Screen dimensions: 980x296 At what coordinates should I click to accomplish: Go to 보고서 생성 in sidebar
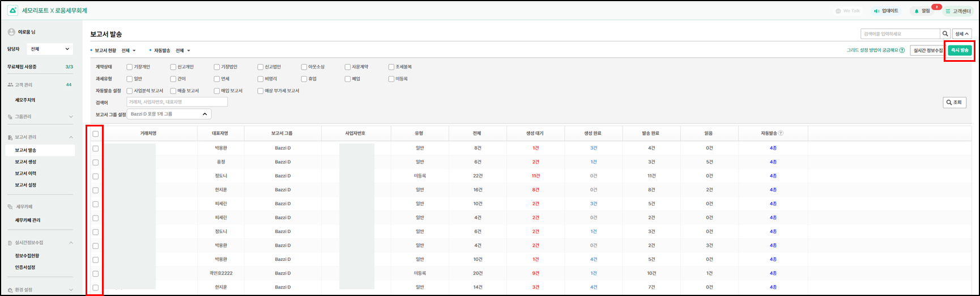(x=25, y=162)
